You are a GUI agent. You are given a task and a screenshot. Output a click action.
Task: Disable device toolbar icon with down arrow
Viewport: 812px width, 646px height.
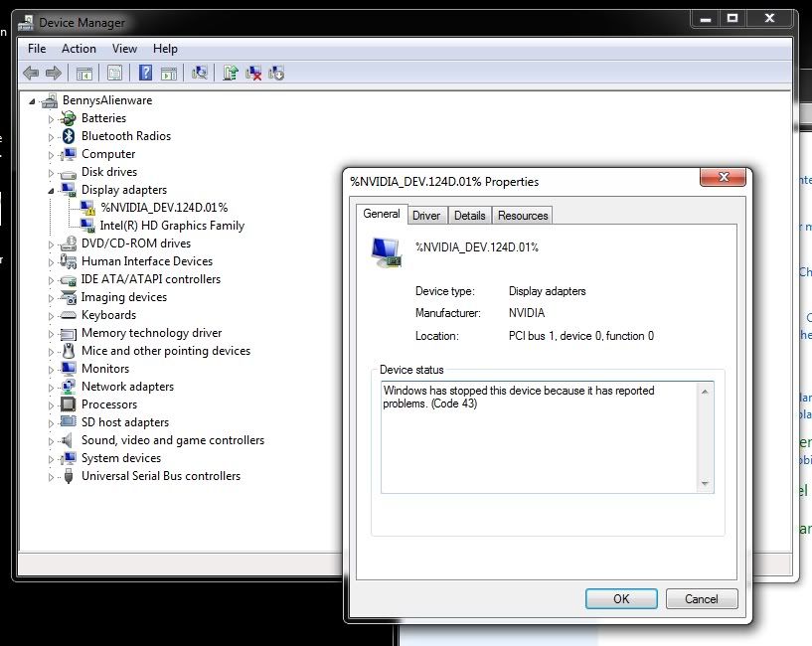[276, 73]
